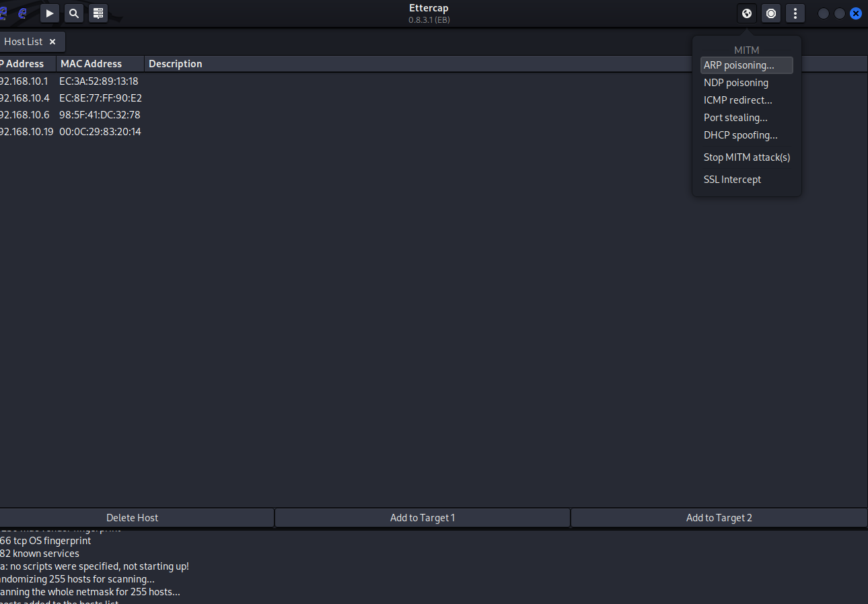Stop MITM via the octagon stop icon
The height and width of the screenshot is (604, 868).
771,13
